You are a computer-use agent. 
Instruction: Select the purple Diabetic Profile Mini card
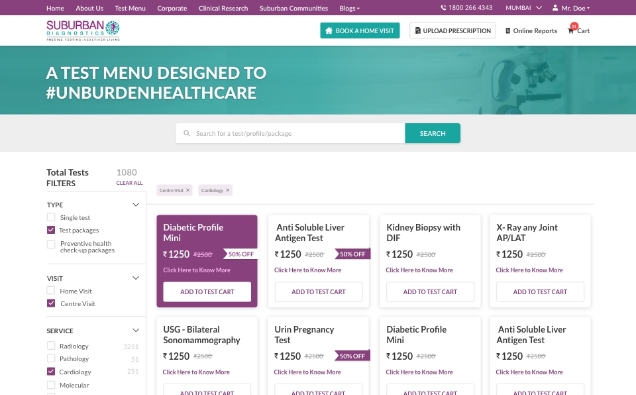[x=207, y=261]
